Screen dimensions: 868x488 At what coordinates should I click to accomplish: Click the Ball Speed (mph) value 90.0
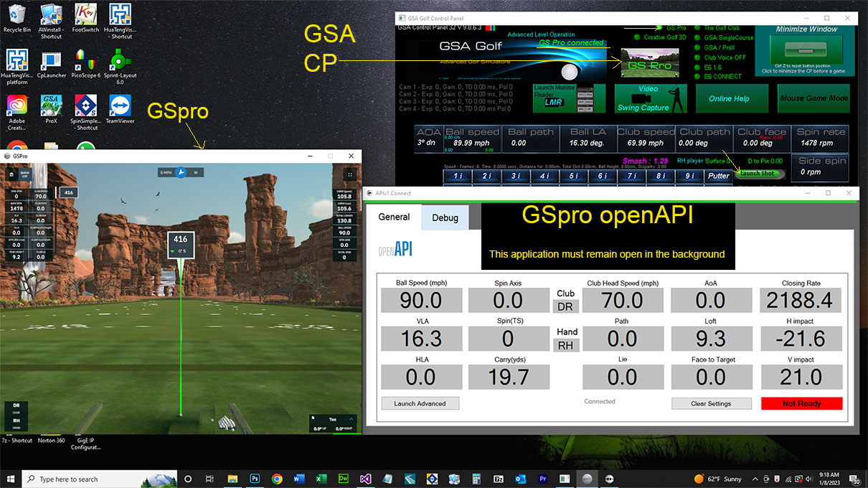tap(421, 300)
